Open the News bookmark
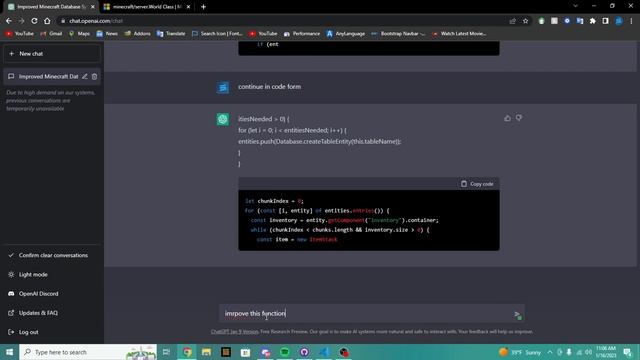 [x=107, y=33]
